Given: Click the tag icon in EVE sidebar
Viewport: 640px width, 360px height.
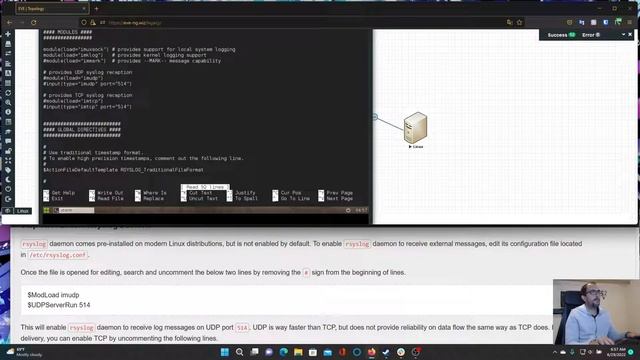Looking at the screenshot, I should tap(8, 170).
